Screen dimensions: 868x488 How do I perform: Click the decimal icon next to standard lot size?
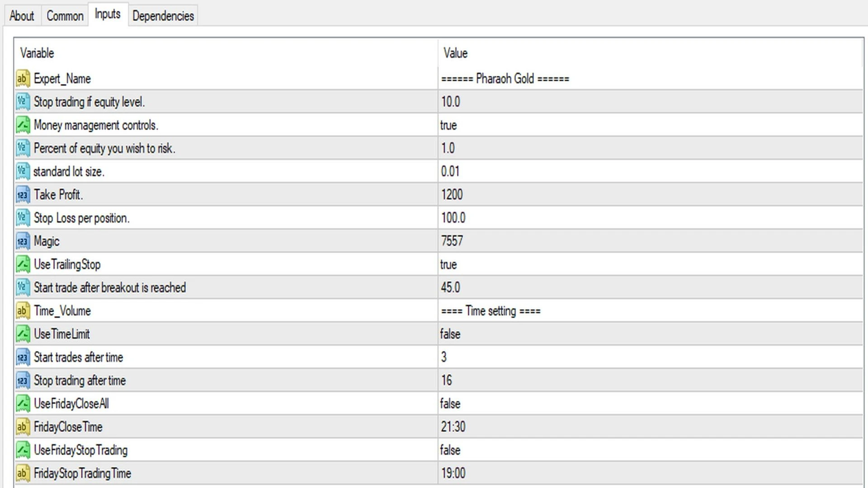click(22, 171)
